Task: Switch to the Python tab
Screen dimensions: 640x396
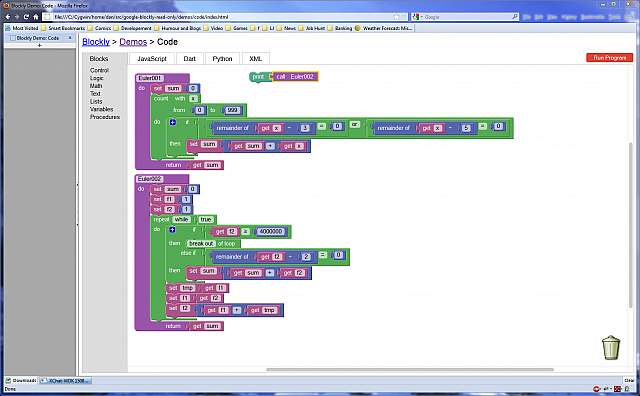Action: tap(222, 59)
